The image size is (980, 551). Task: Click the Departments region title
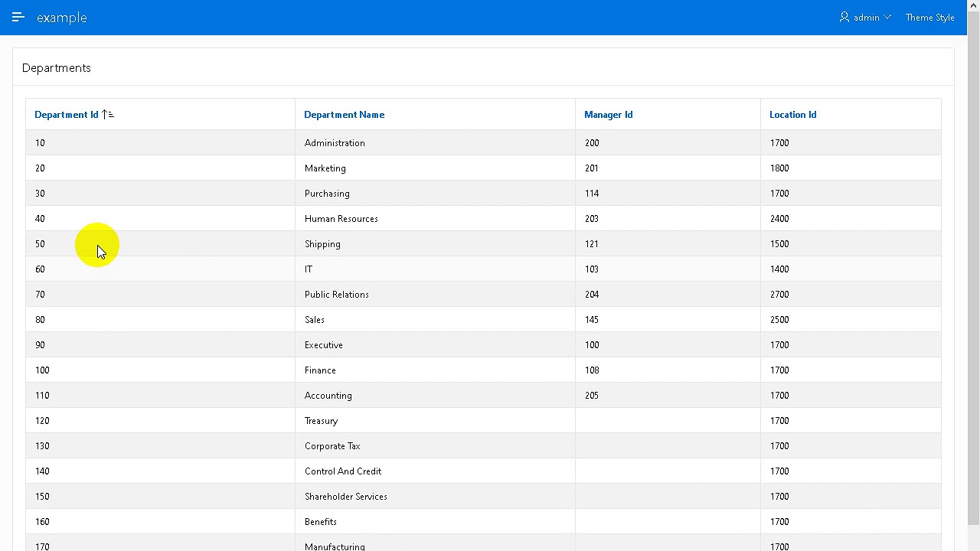pyautogui.click(x=57, y=68)
